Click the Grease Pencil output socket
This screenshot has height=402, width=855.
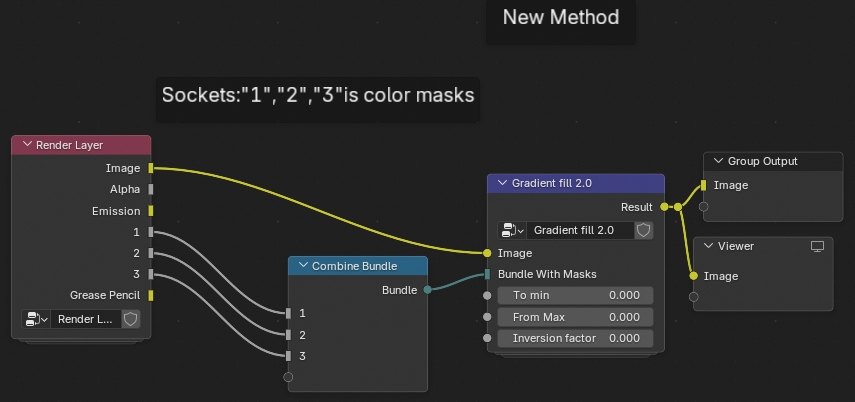[x=150, y=295]
